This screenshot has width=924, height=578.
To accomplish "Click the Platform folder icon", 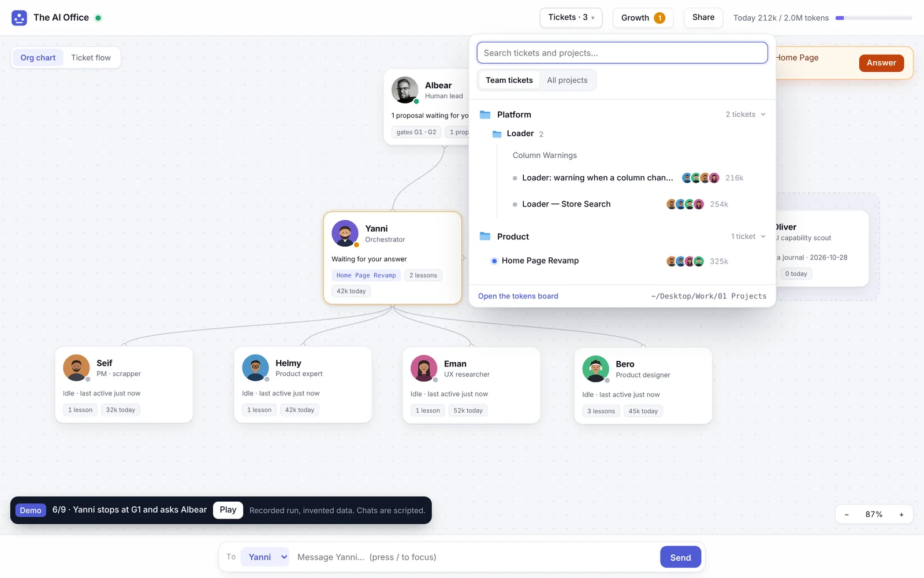I will (x=485, y=114).
